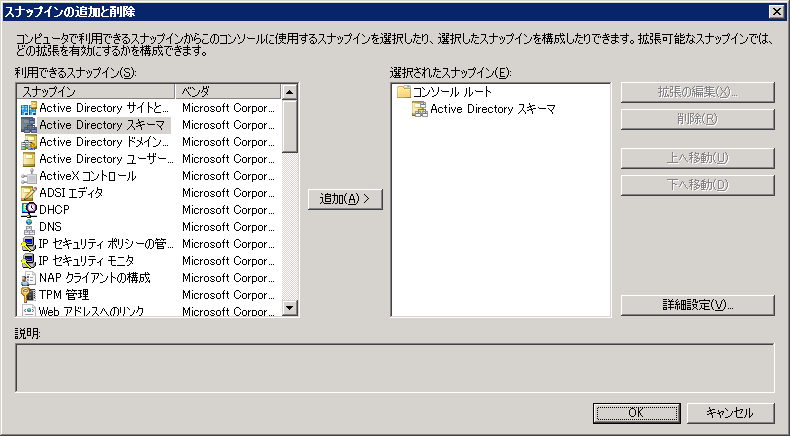Click the Active Directory ドメイン snap-in icon

pos(28,142)
